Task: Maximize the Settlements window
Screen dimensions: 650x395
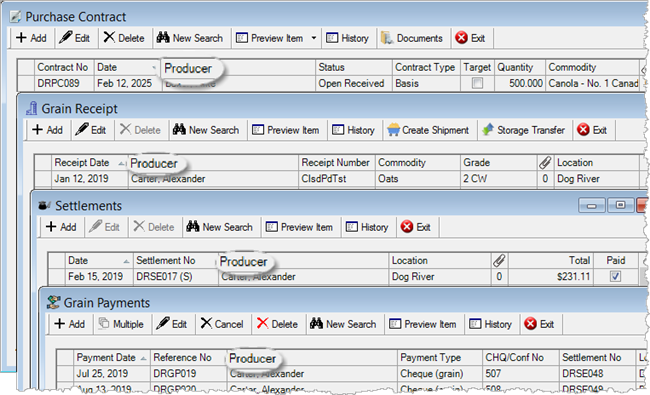Action: [x=621, y=205]
